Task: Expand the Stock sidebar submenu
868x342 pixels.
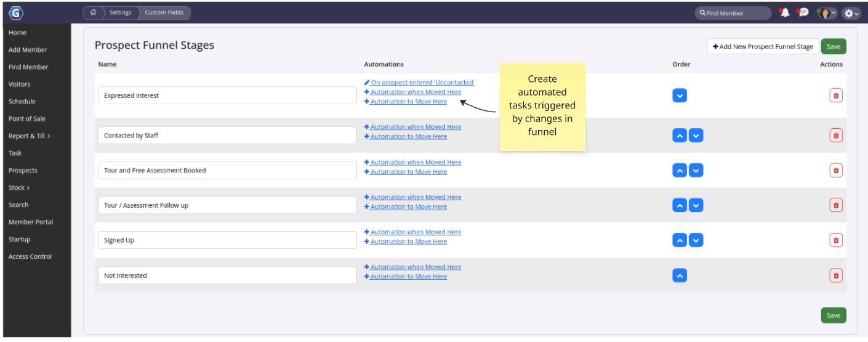Action: [x=19, y=188]
